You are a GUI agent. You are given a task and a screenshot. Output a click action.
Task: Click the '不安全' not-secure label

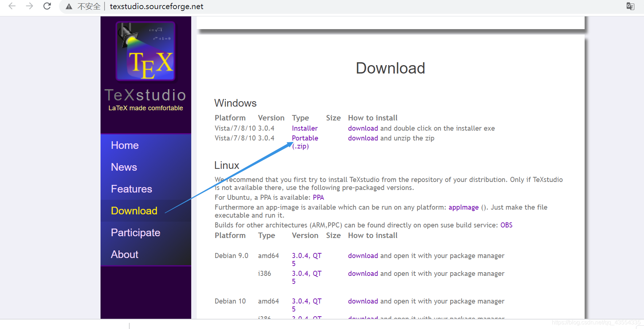[x=89, y=7]
